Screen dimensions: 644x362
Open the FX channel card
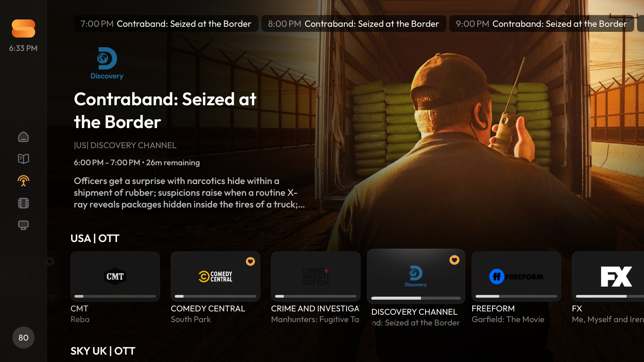pyautogui.click(x=608, y=277)
